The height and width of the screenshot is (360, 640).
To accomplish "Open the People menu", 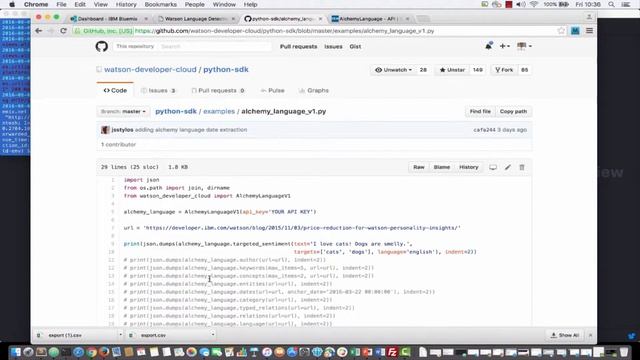I will (x=194, y=4).
